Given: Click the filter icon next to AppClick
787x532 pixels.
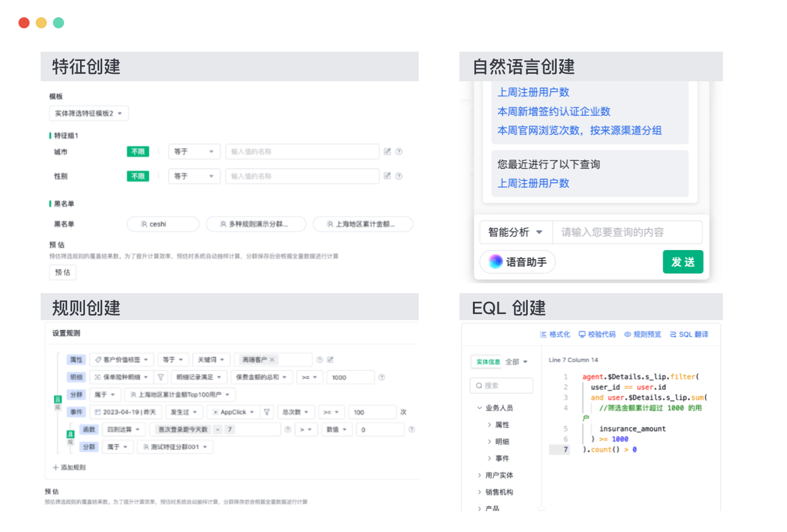Looking at the screenshot, I should pyautogui.click(x=267, y=412).
